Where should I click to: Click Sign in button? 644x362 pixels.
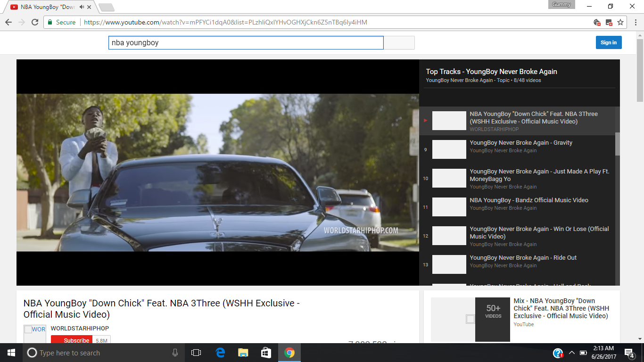609,42
